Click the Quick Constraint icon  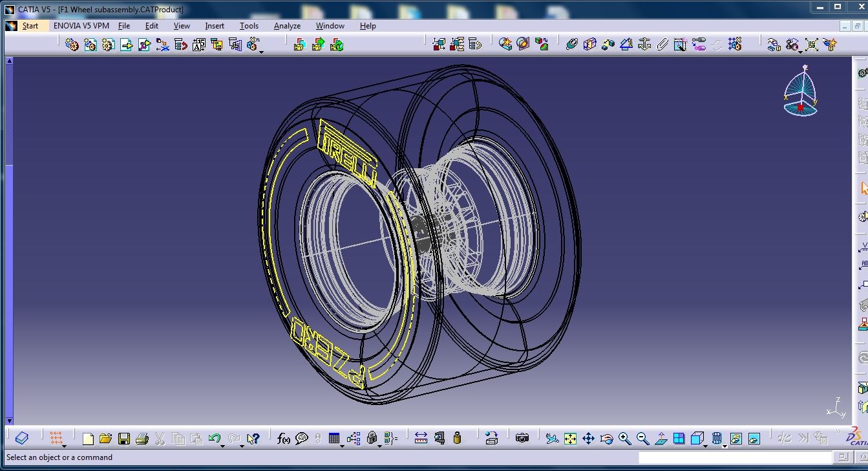click(680, 44)
